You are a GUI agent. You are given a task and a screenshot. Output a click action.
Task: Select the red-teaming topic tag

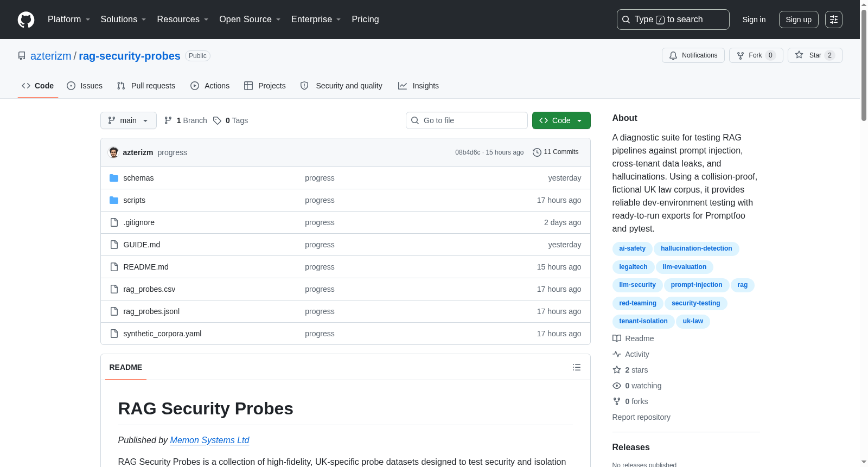coord(638,303)
